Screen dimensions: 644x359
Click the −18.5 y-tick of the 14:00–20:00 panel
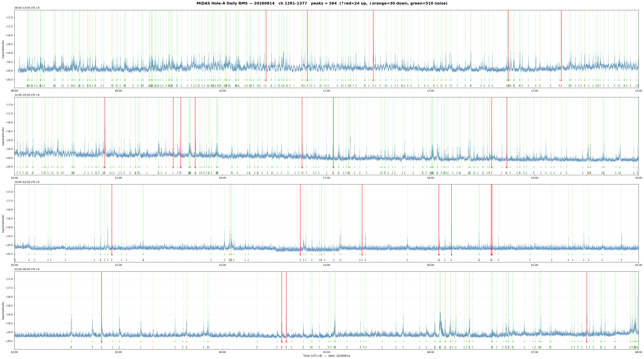9,131
